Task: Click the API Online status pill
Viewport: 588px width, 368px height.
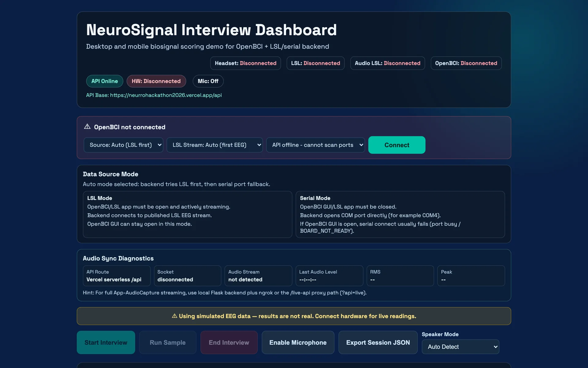Action: 104,81
